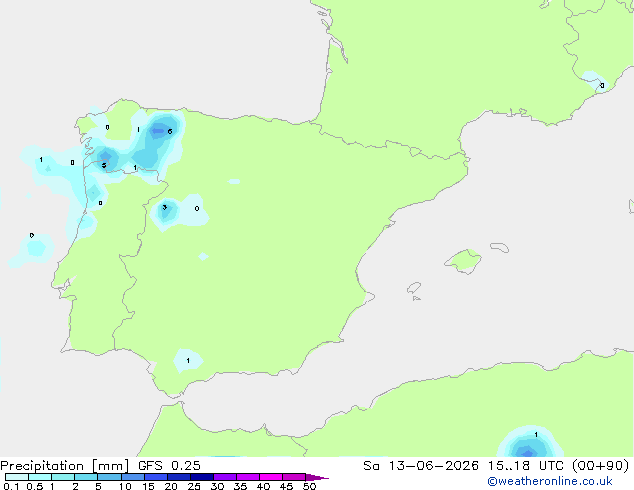Click legend swatch between 20 and 25
This screenshot has width=634, height=490.
[179, 477]
